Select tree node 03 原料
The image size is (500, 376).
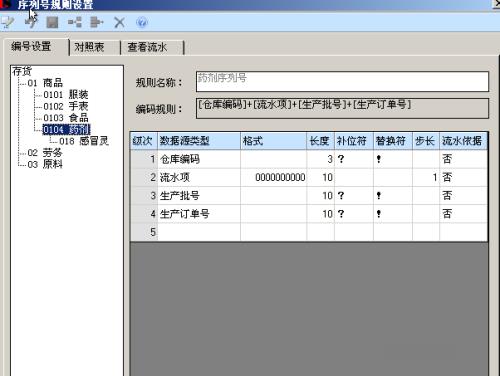coord(45,164)
